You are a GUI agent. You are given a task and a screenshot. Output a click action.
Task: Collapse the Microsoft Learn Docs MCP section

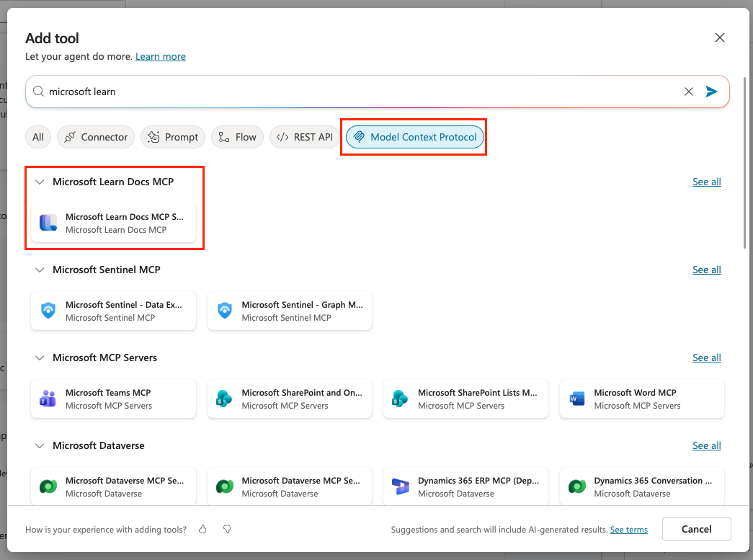[x=40, y=182]
